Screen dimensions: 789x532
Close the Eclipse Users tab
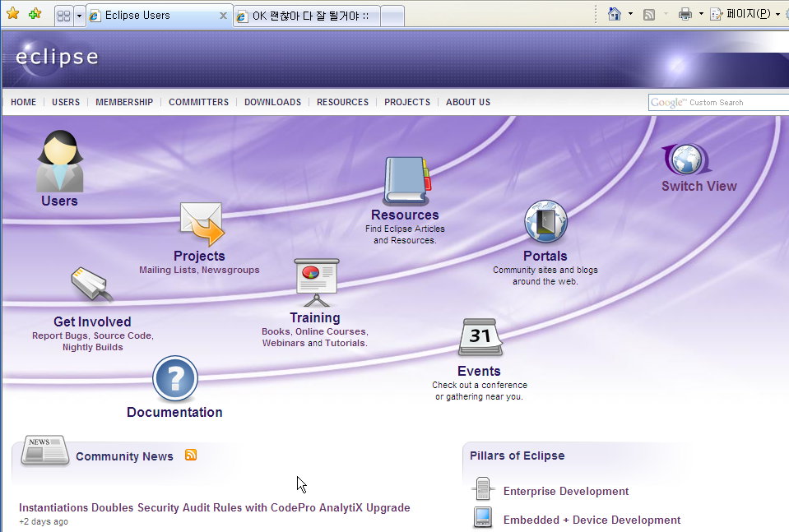(223, 16)
